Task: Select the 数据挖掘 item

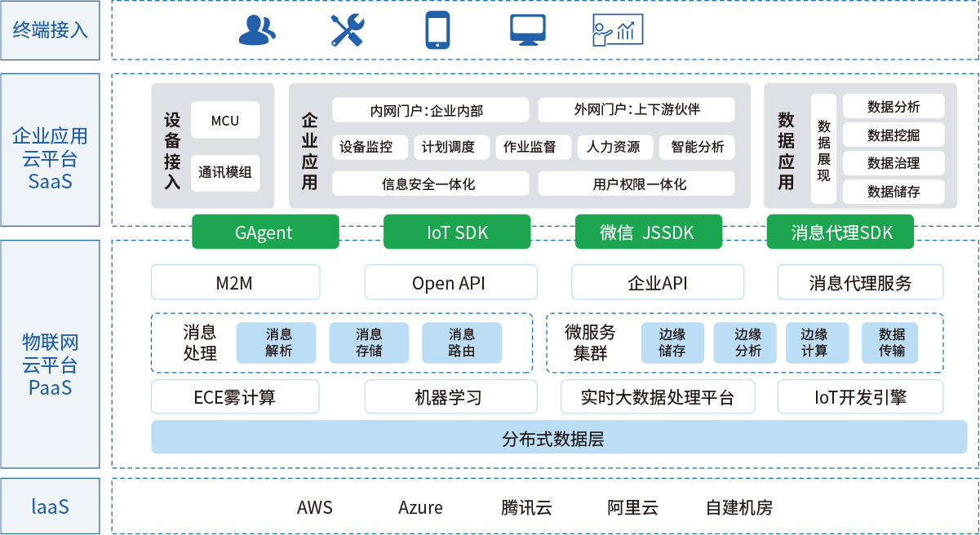Action: 894,135
